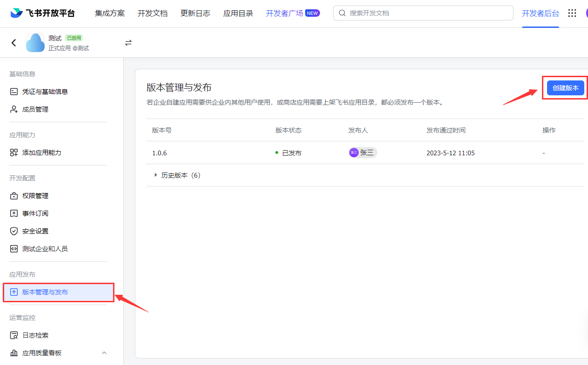Open the 开发文档 top navigation item
588x365 pixels.
coord(153,13)
